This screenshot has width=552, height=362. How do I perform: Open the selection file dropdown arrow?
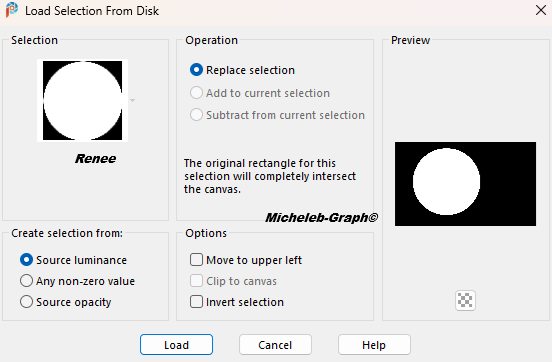pyautogui.click(x=132, y=101)
